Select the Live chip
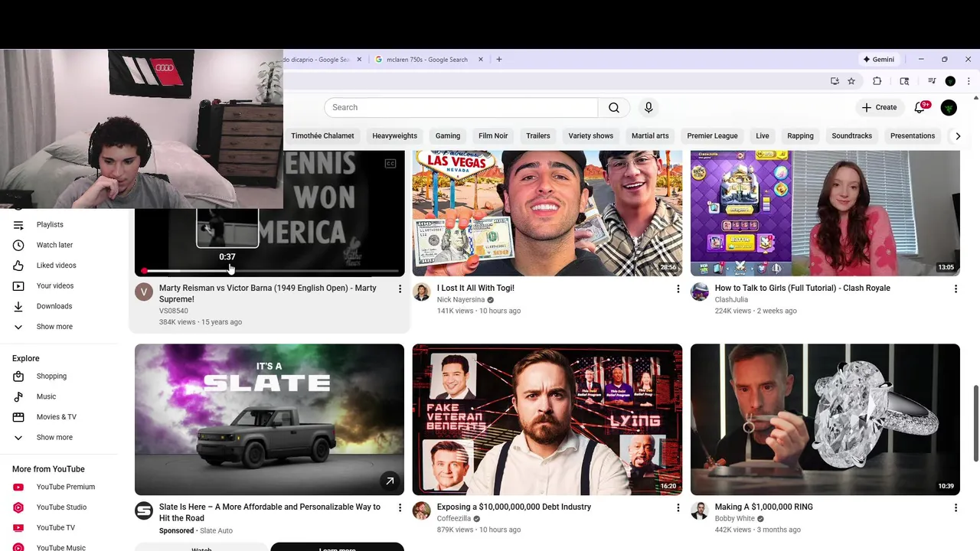Viewport: 980px width, 551px height. pos(763,136)
